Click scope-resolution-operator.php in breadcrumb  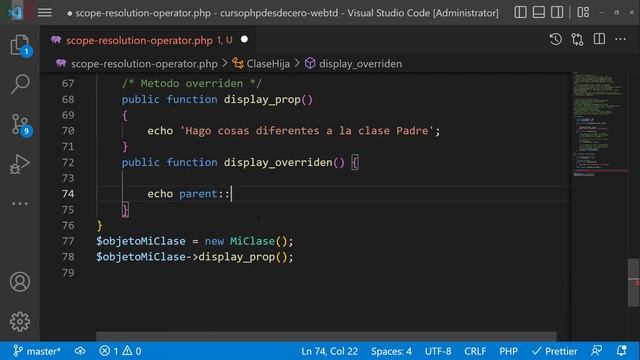(x=144, y=64)
